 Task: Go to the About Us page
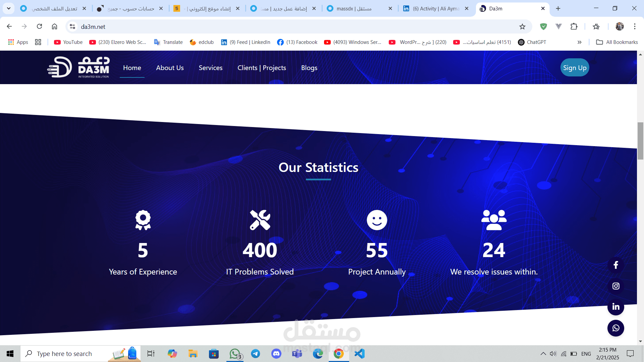[170, 68]
